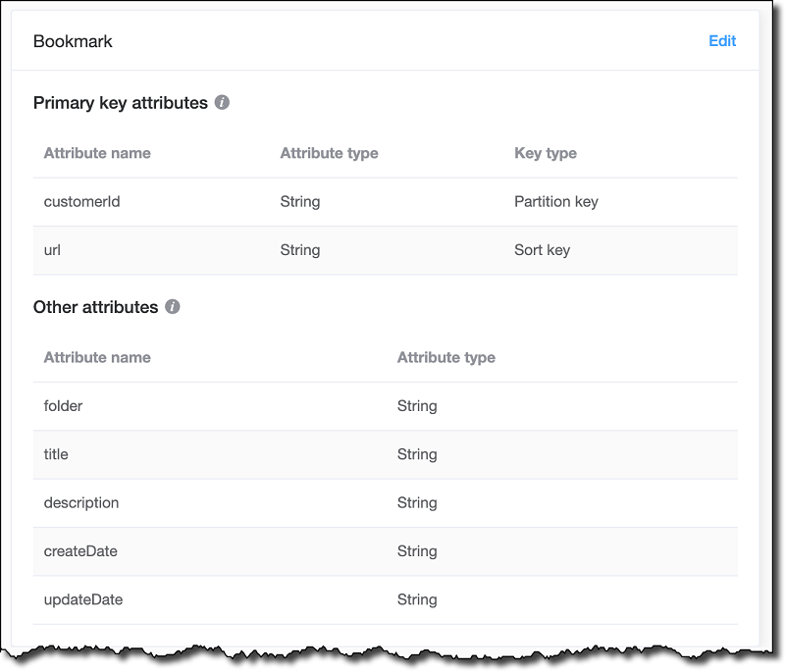
Task: Click the Partition key cell
Action: click(555, 202)
